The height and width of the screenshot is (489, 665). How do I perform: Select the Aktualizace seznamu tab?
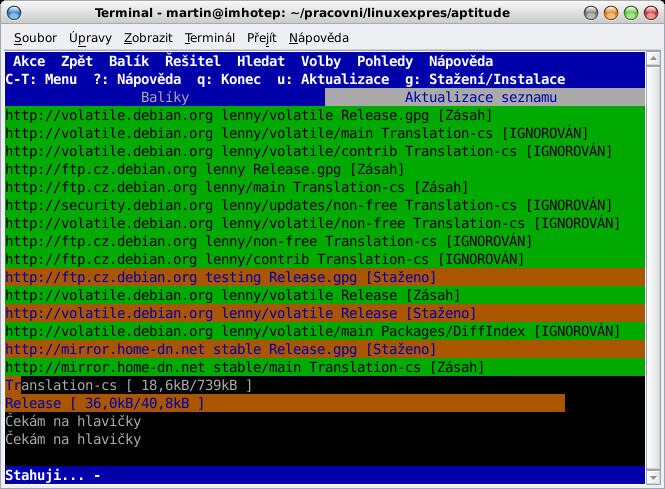pyautogui.click(x=480, y=98)
